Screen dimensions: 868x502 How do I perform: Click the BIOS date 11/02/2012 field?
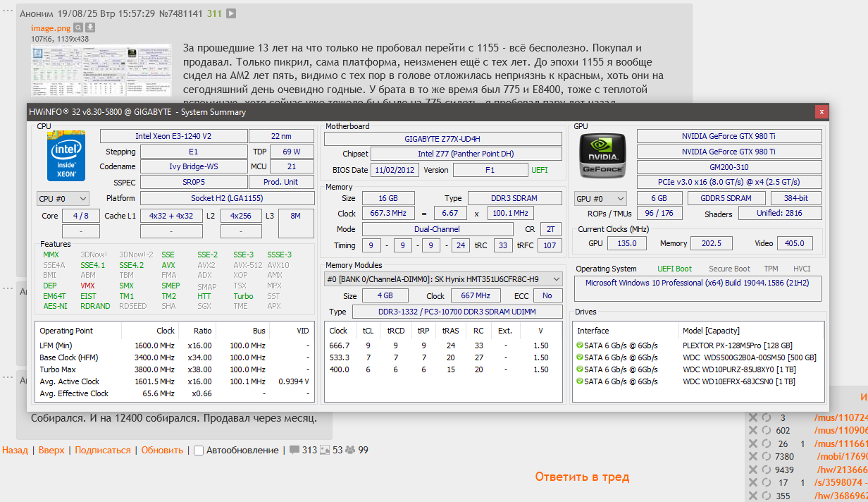pyautogui.click(x=395, y=170)
